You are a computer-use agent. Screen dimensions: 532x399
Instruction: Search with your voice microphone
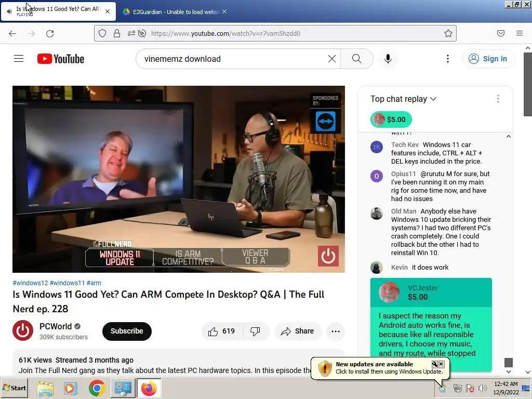click(x=388, y=59)
